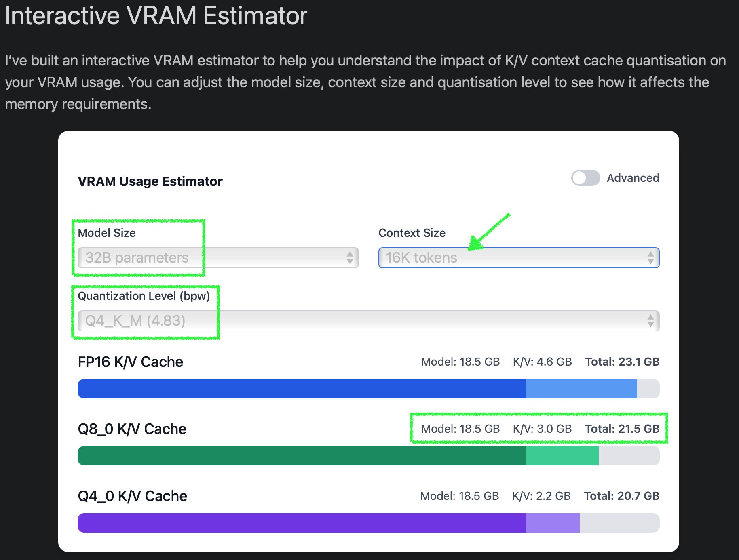This screenshot has width=739, height=560.
Task: Click the Q4_0 K/V Cache label
Action: (x=132, y=496)
